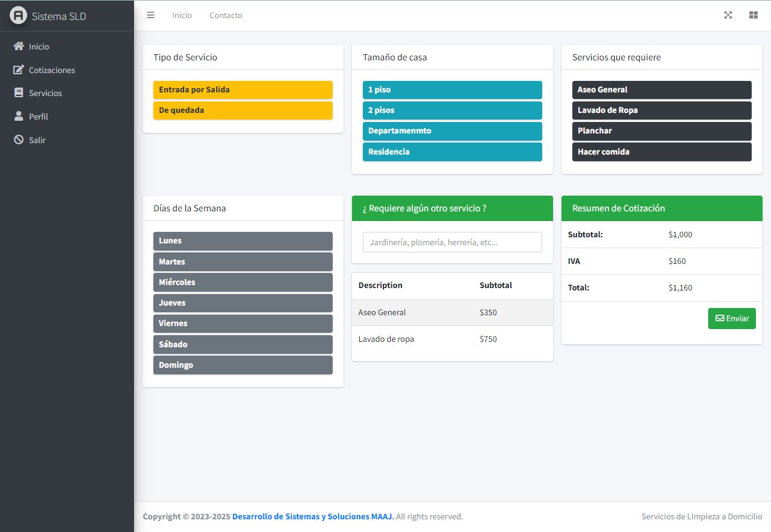Select the Entrada por Salida service type
This screenshot has width=771, height=532.
pyautogui.click(x=243, y=90)
